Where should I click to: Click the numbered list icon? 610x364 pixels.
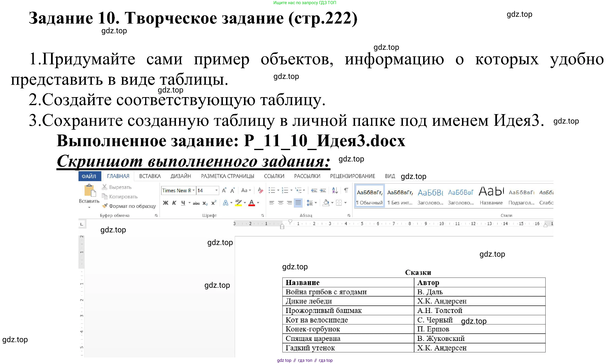285,190
